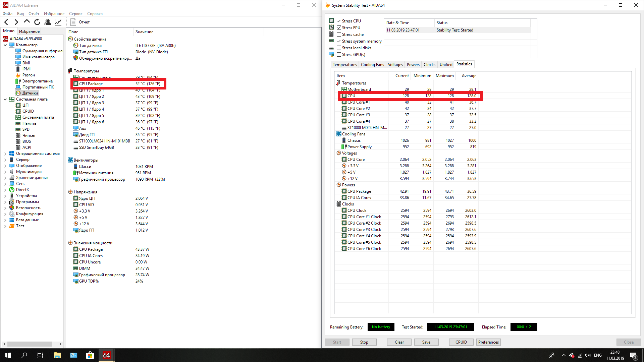The height and width of the screenshot is (362, 644).
Task: Collapse the Компьютер tree node
Action: click(x=5, y=45)
